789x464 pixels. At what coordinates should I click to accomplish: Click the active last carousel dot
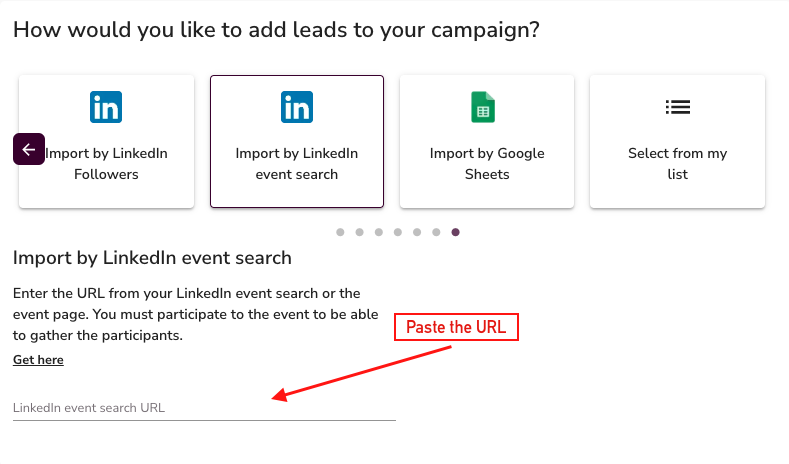[456, 232]
